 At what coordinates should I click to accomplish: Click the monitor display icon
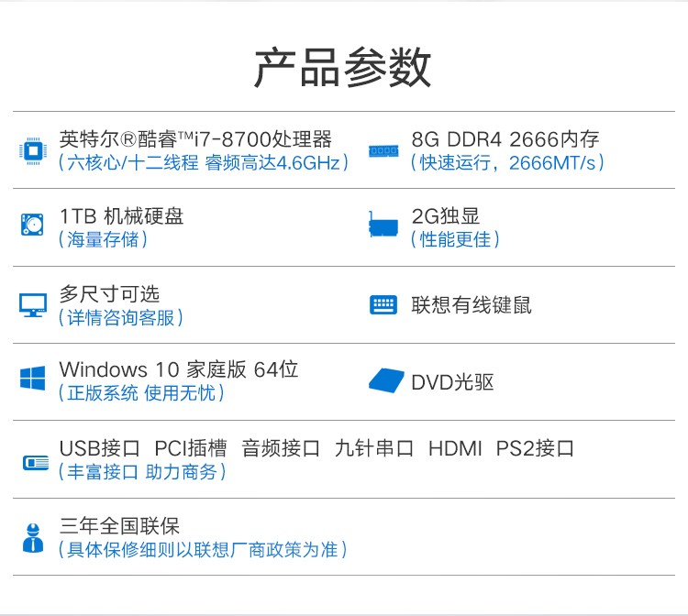tap(33, 304)
